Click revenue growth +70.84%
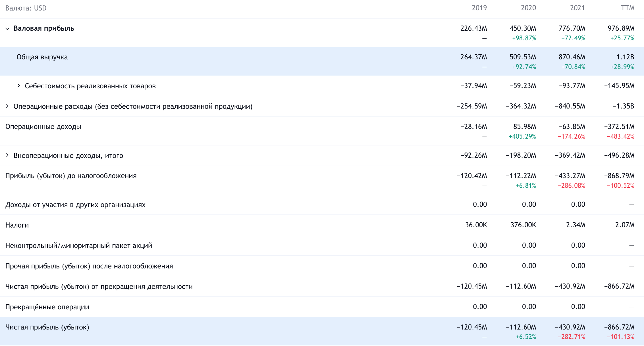Screen dimensions: 644x346 point(573,67)
